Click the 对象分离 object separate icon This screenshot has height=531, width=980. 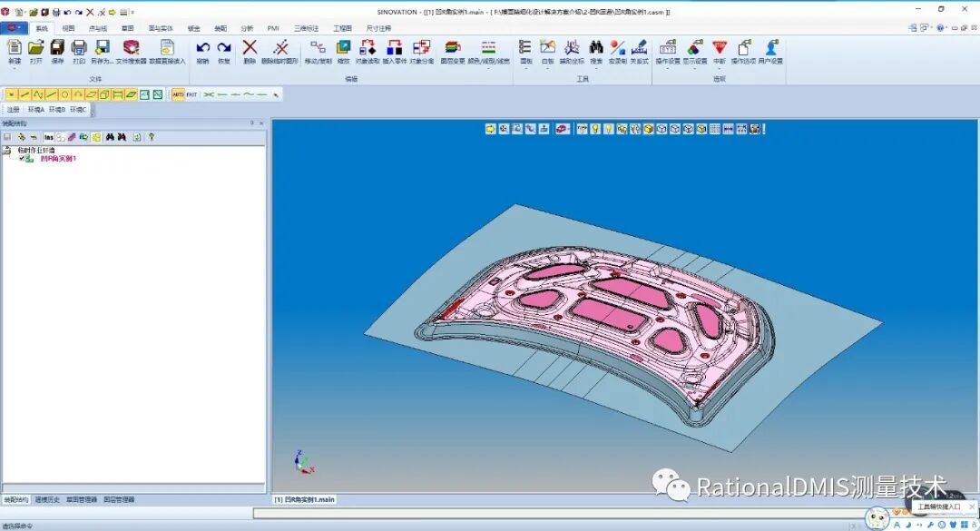(422, 47)
